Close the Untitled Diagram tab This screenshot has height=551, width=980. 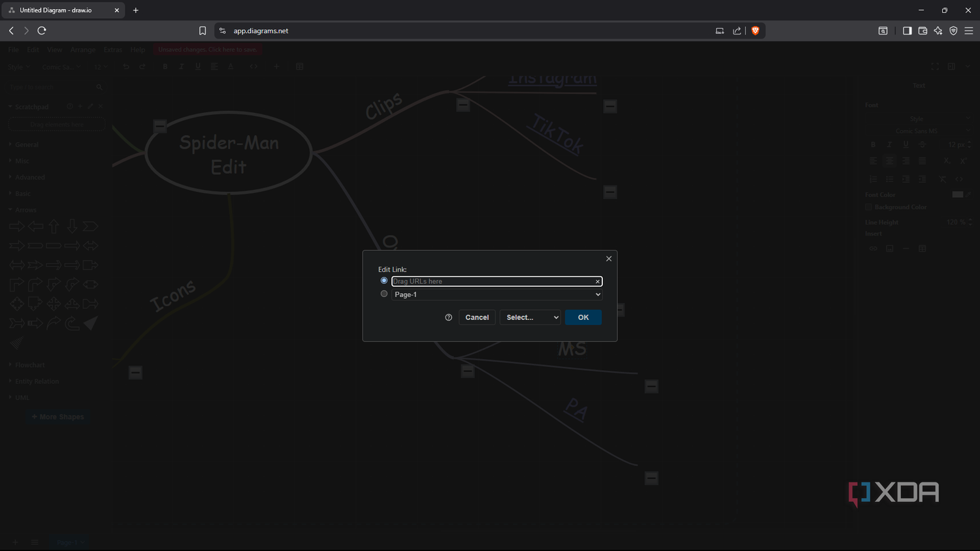pyautogui.click(x=117, y=10)
